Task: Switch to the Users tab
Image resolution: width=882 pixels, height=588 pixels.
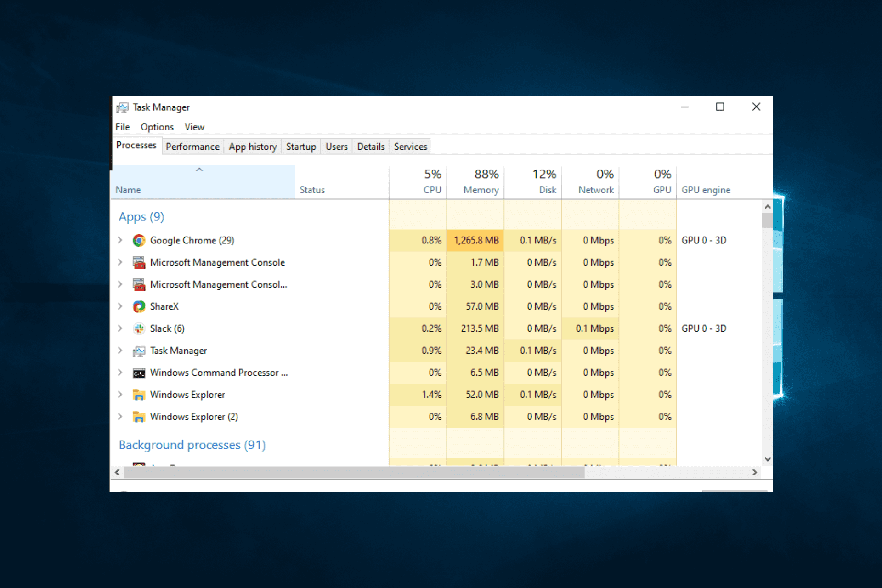Action: click(x=337, y=147)
